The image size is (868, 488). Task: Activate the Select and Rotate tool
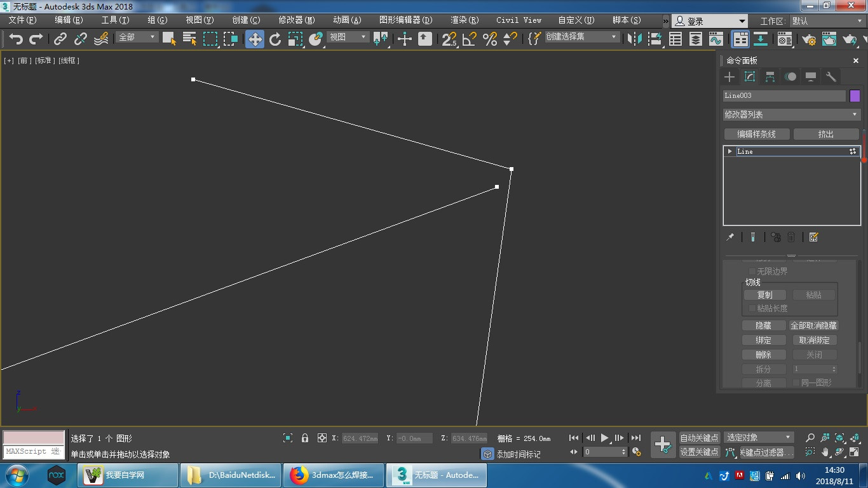(275, 39)
